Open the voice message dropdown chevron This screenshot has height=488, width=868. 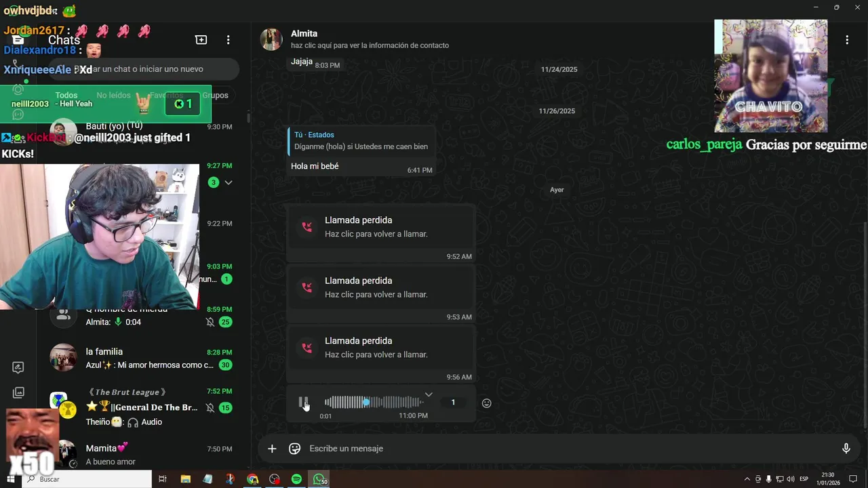coord(429,394)
